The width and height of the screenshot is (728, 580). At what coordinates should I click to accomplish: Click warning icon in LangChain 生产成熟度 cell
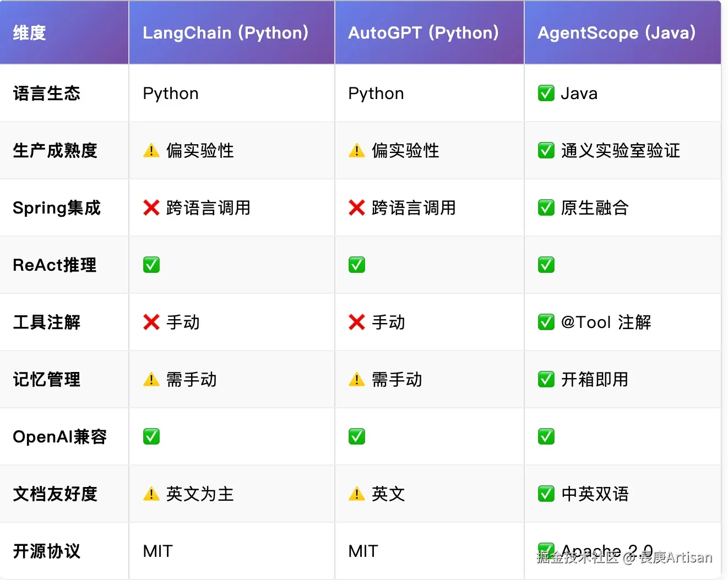pyautogui.click(x=151, y=150)
